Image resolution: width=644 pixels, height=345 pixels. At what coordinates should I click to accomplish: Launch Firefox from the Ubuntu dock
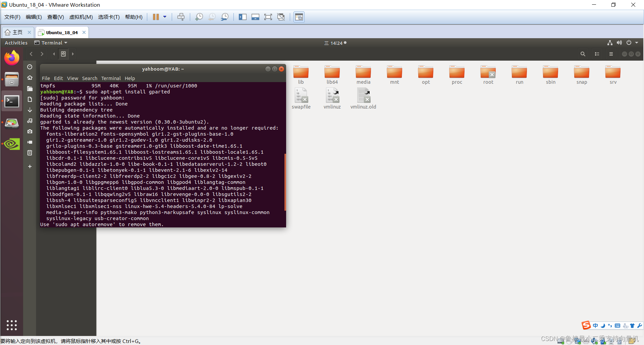tap(12, 58)
